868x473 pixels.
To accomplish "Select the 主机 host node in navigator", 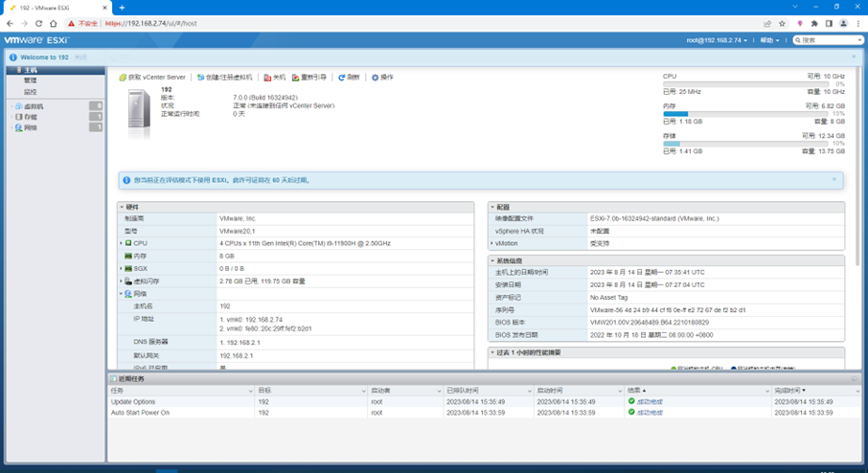I will [x=56, y=70].
